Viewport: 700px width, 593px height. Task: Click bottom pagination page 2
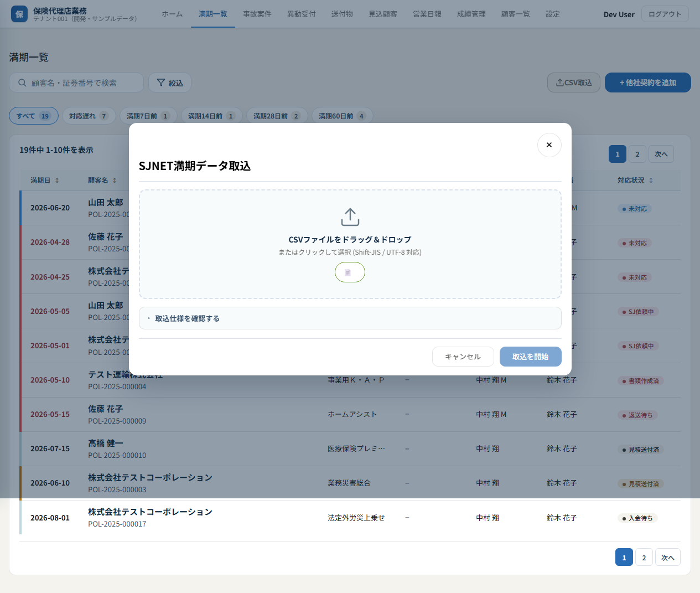point(644,558)
